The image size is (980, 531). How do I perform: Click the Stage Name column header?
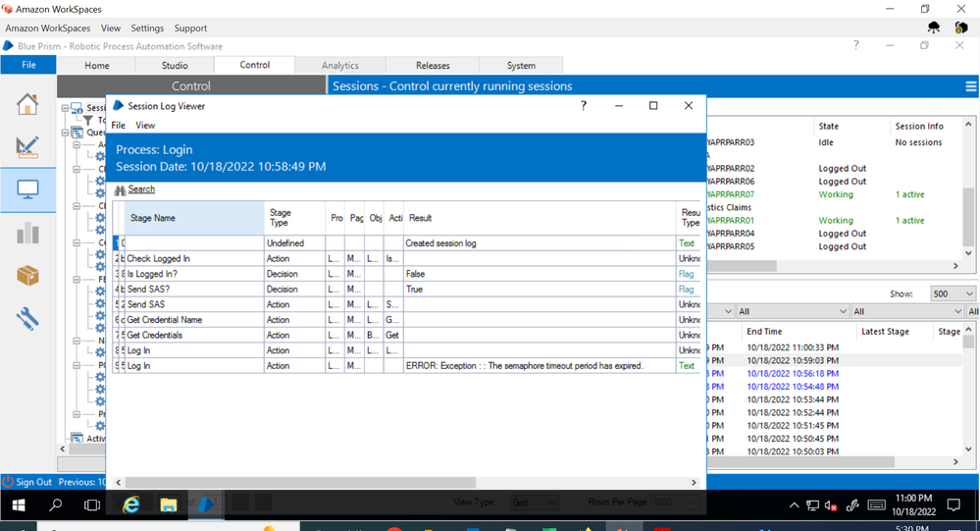click(x=153, y=218)
